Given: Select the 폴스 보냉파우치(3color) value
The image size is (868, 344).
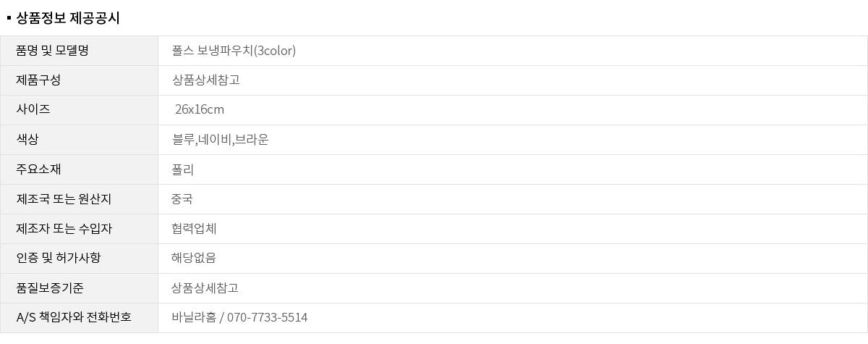Looking at the screenshot, I should (234, 51).
